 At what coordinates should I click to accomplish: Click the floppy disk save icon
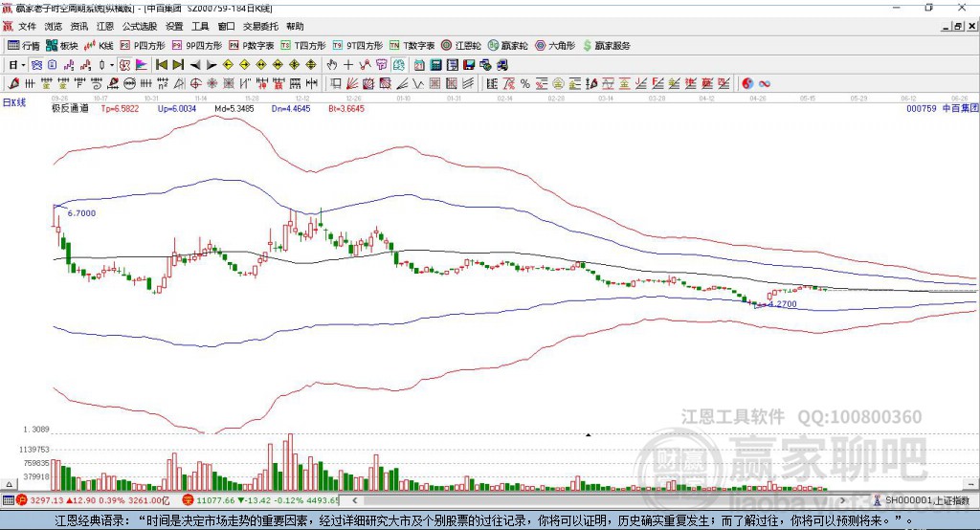(x=469, y=65)
